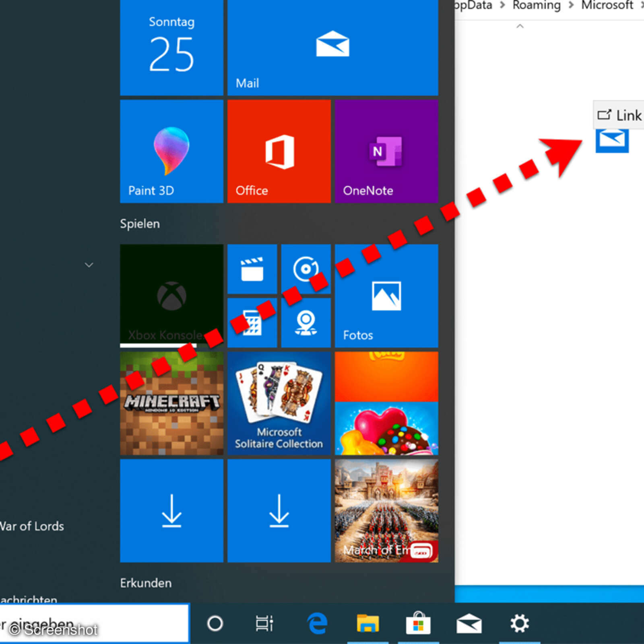The image size is (644, 644).
Task: Collapse the Start menu sidebar chevron
Action: 88,265
